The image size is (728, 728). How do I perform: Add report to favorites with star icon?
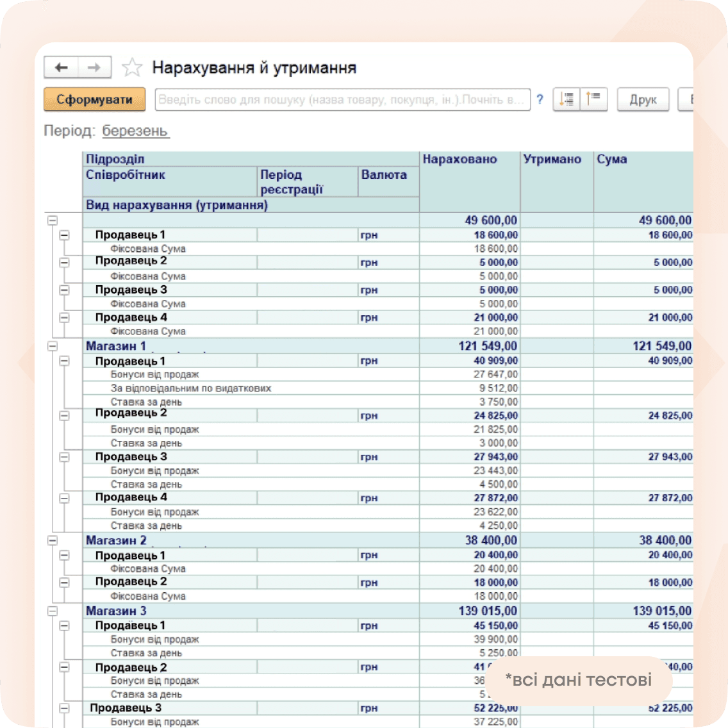coord(132,68)
